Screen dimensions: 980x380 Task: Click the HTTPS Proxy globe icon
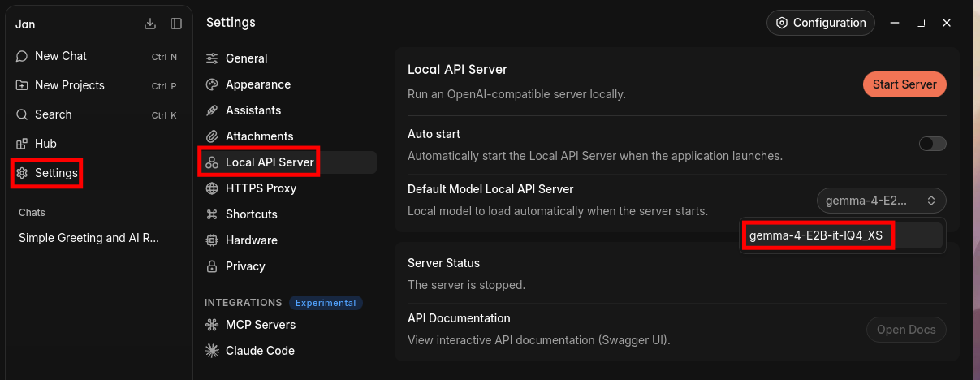pos(212,188)
